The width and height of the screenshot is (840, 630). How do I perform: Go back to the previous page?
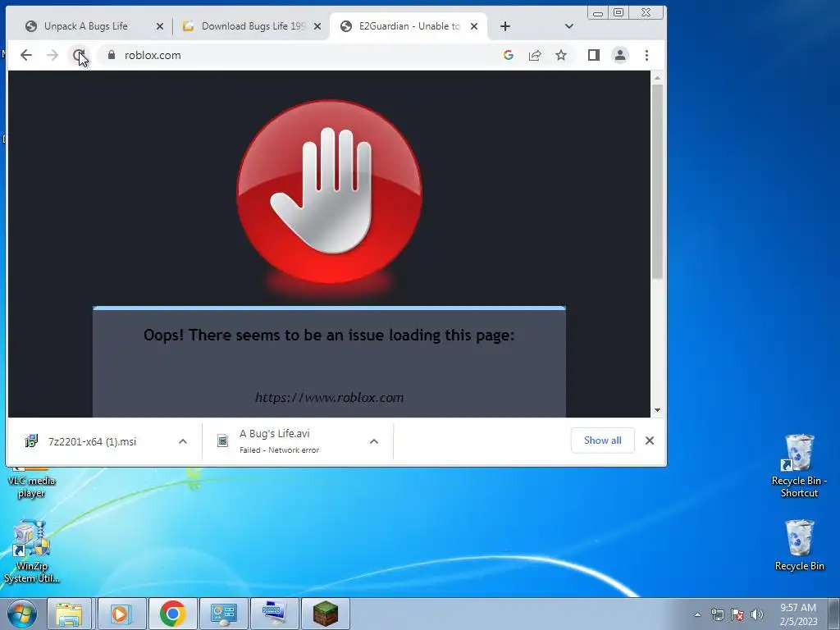pyautogui.click(x=26, y=55)
